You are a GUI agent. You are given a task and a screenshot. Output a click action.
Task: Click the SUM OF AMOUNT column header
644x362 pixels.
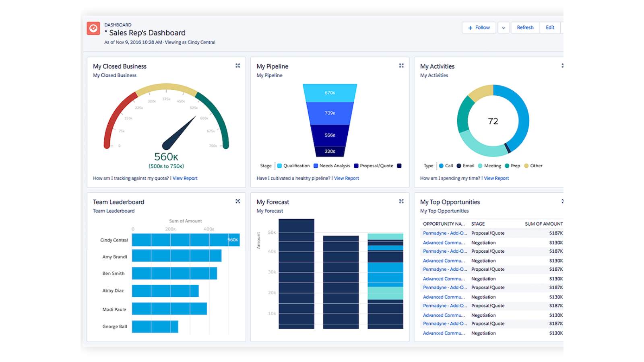543,224
